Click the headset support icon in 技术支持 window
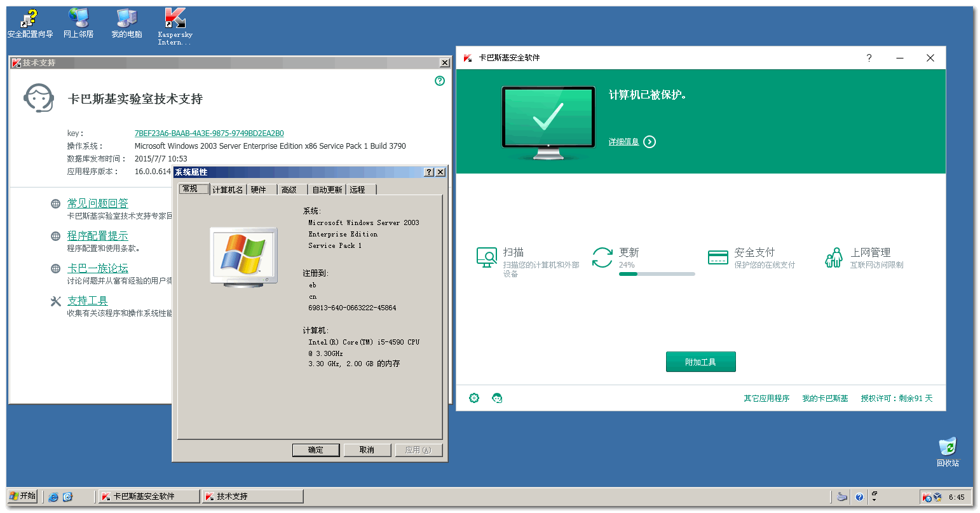980x513 pixels. [39, 99]
